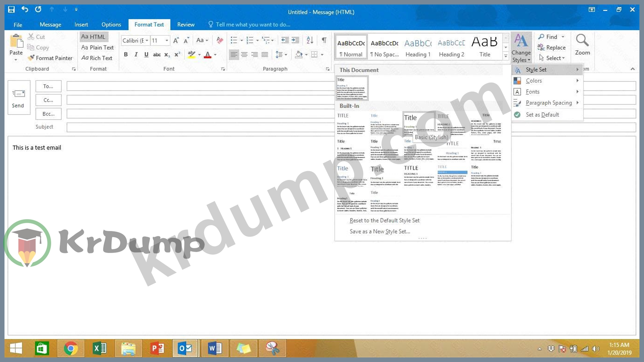The width and height of the screenshot is (644, 362).
Task: Decrease paragraph indent
Action: pos(285,40)
